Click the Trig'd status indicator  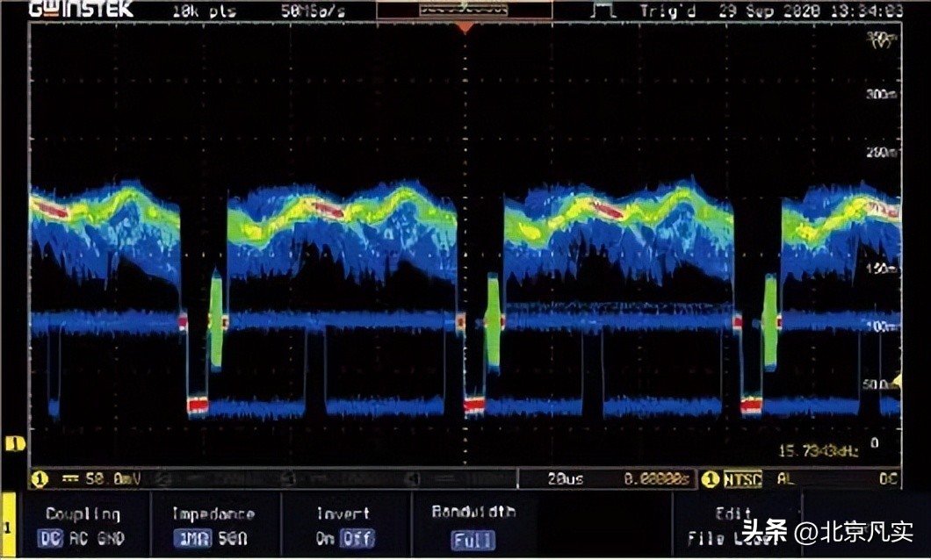pos(668,11)
